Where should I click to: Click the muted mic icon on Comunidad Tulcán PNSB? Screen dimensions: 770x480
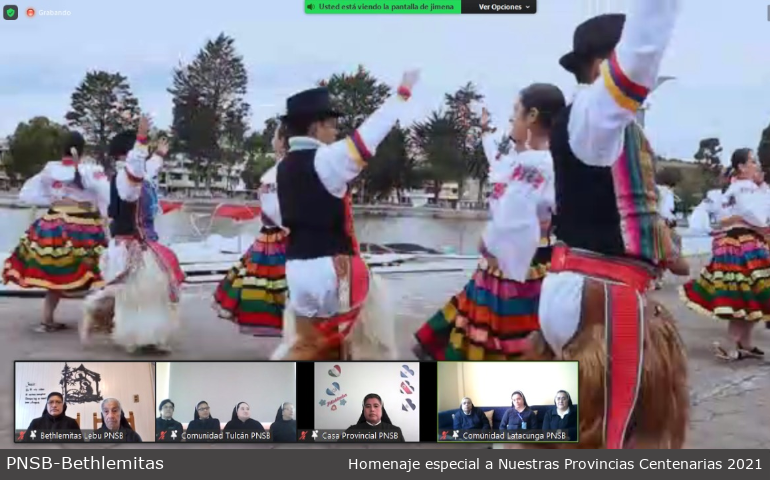pos(162,436)
